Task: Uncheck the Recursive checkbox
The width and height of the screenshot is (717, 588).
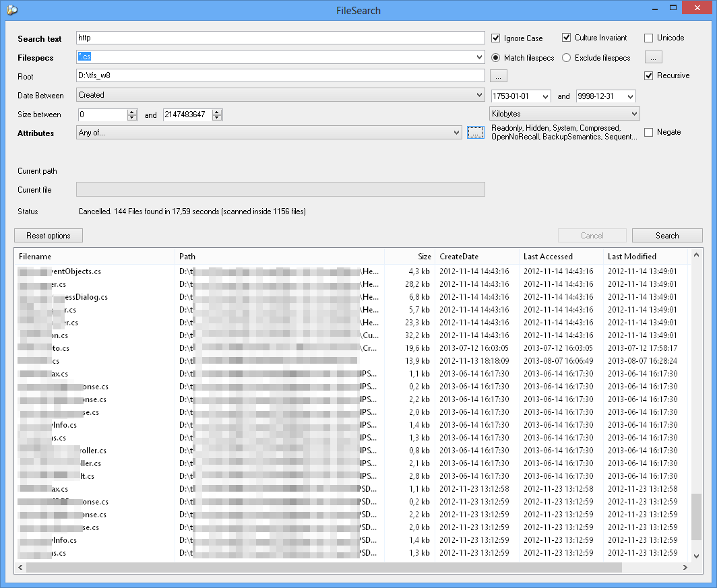Action: pos(648,75)
